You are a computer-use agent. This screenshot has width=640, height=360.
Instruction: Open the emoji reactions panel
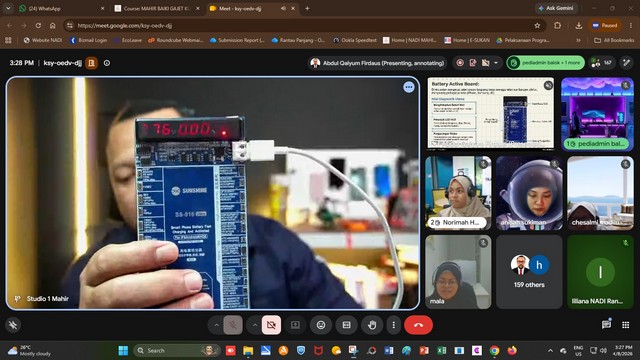[321, 325]
